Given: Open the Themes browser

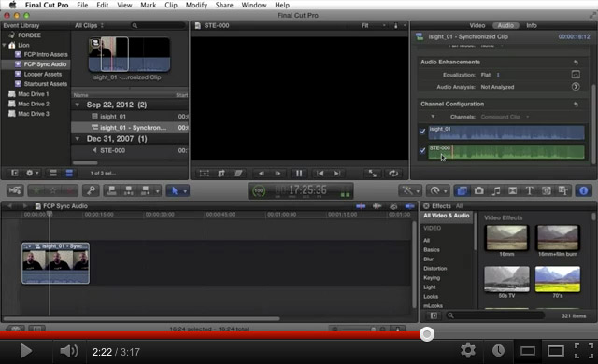Looking at the screenshot, I should point(562,190).
